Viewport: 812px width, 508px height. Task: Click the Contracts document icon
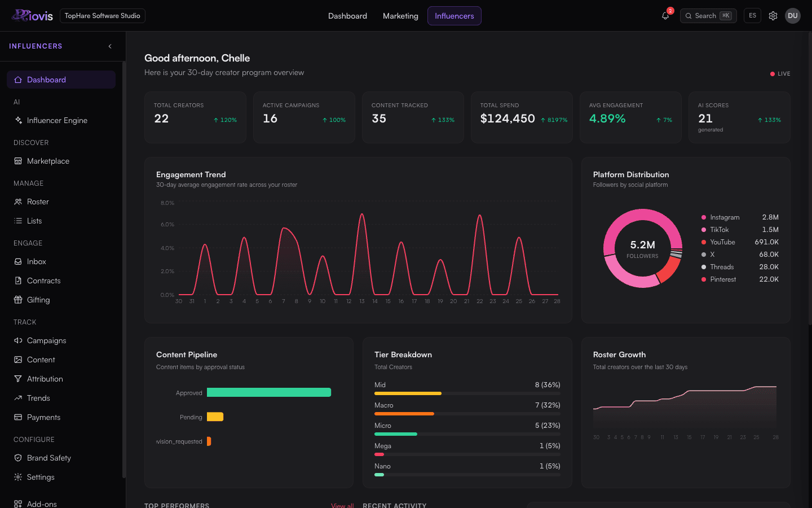(x=18, y=281)
